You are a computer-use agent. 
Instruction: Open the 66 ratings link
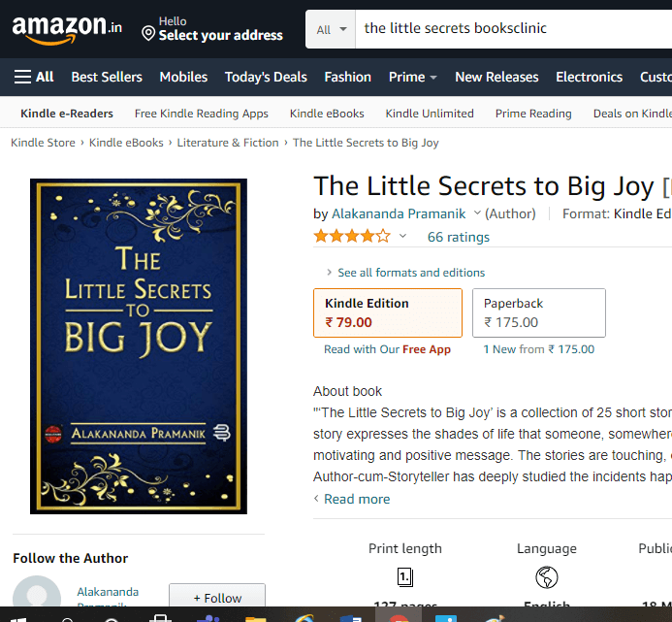tap(458, 237)
